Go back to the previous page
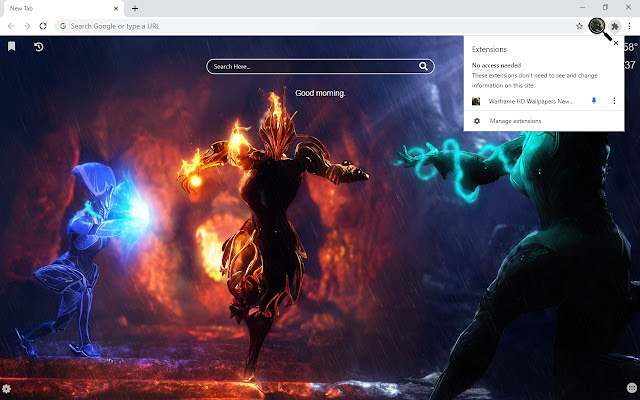 (11, 26)
